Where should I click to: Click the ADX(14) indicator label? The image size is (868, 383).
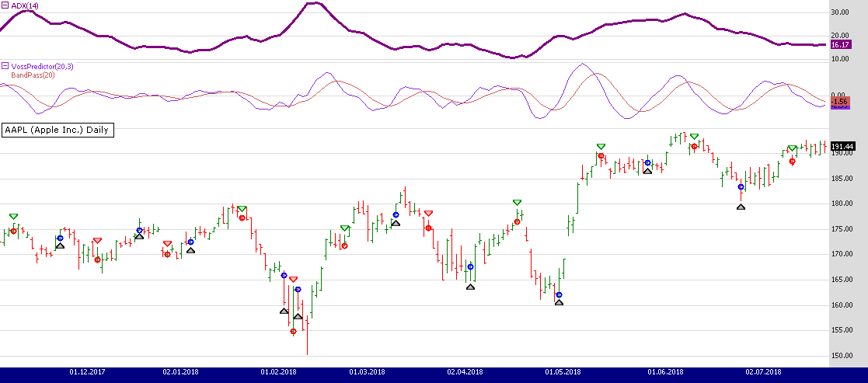(25, 5)
